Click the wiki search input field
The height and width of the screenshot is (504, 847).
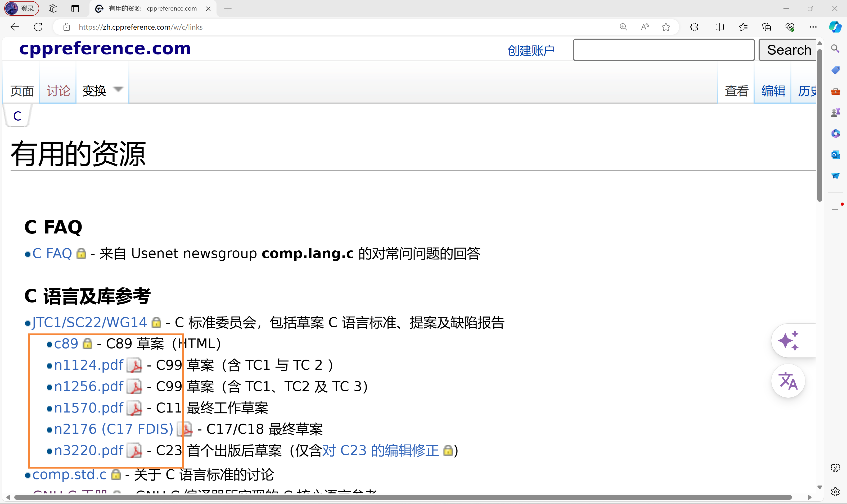(x=663, y=50)
